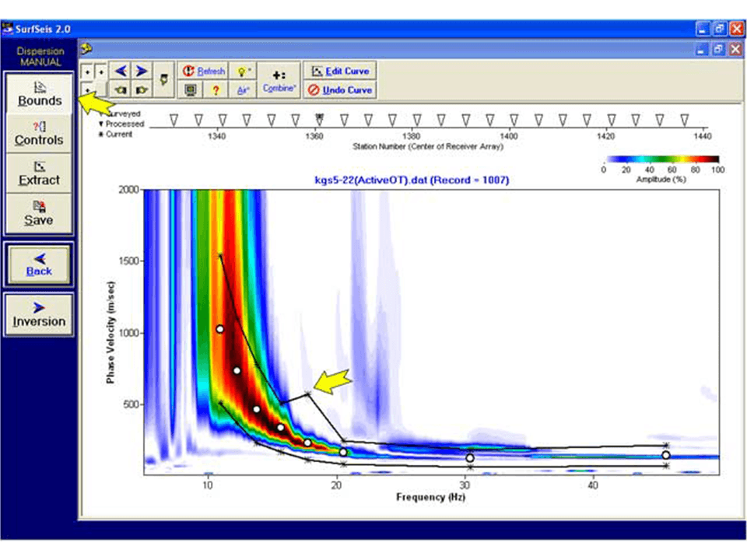Select the current station marker with asterisk
Screen dimensions: 747x560
click(320, 118)
